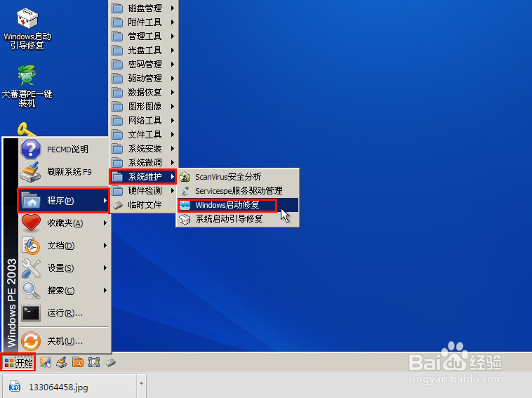Click the red heart 收藏夹 icon
The width and height of the screenshot is (532, 398).
click(x=31, y=223)
